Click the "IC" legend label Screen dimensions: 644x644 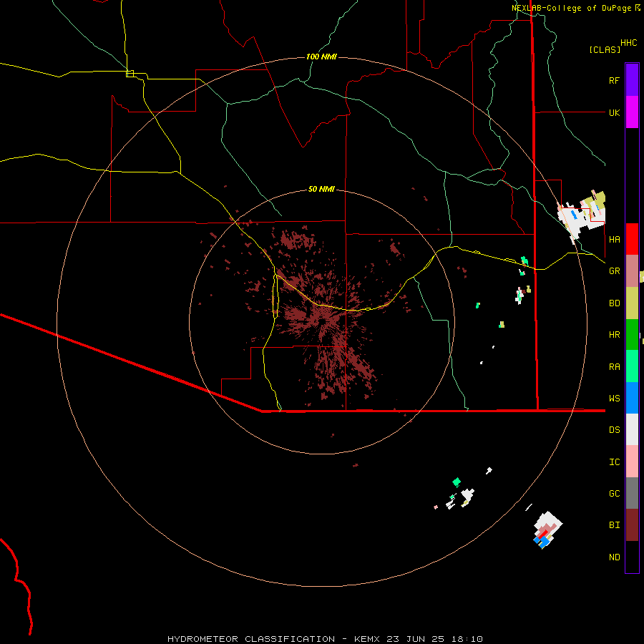point(614,462)
